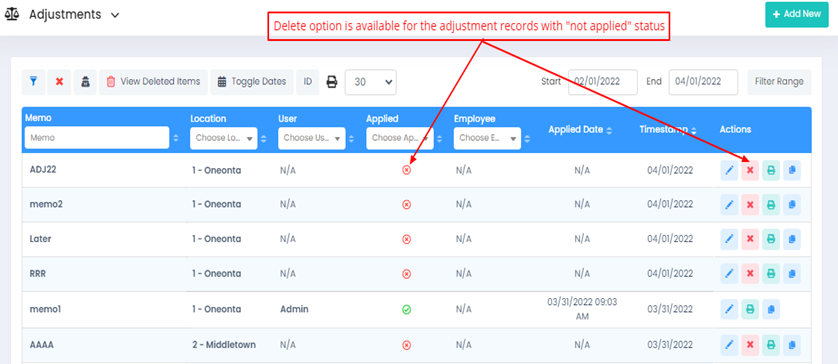838x364 pixels.
Task: Print the Later adjustment record
Action: [771, 239]
